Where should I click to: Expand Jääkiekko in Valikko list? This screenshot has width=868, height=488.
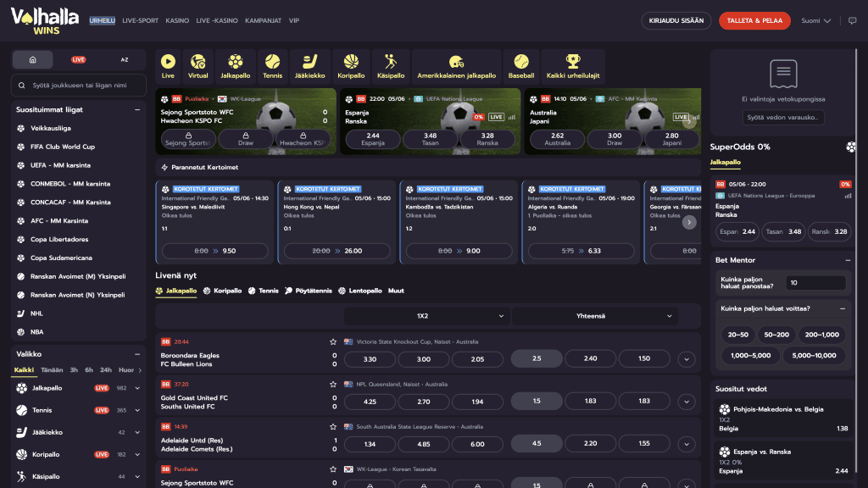pos(137,433)
